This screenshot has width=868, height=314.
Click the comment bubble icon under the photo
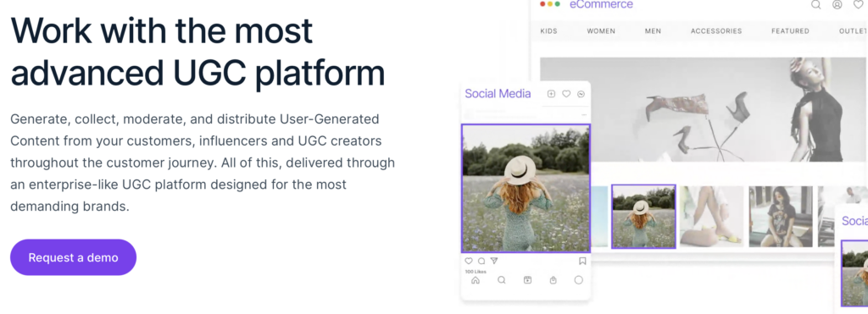481,261
